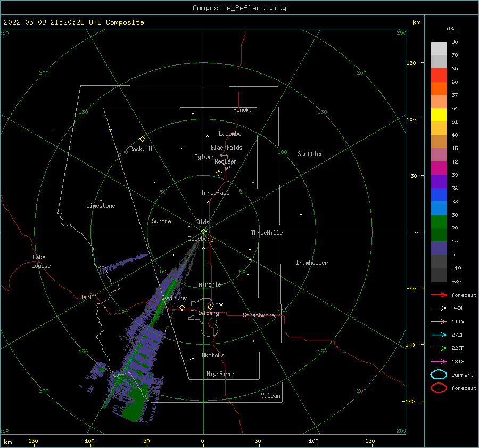The height and width of the screenshot is (448, 479).
Task: Click the Lacombe label
Action: [x=230, y=134]
